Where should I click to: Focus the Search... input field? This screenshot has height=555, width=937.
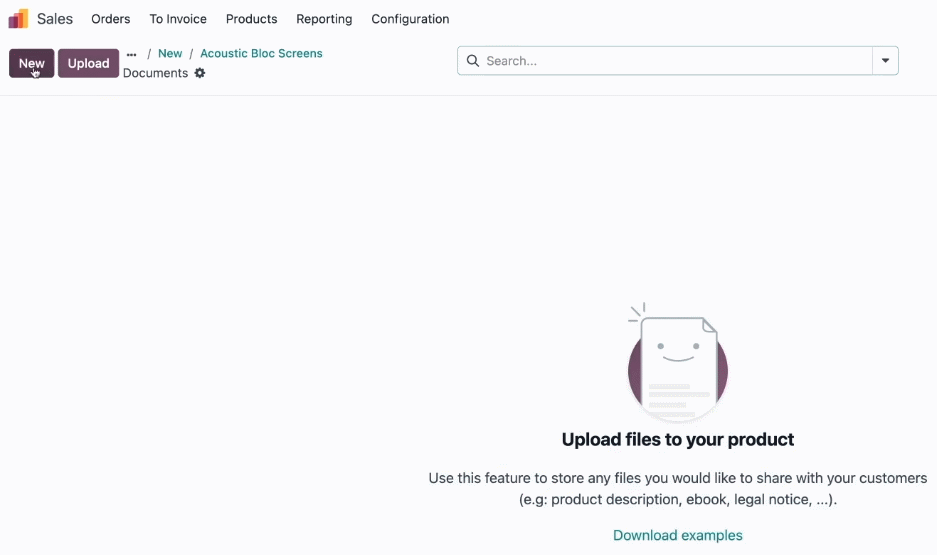click(676, 61)
